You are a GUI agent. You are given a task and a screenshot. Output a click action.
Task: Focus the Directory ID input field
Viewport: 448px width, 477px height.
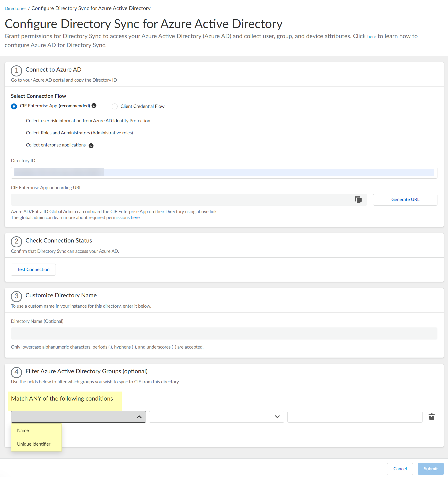point(224,173)
